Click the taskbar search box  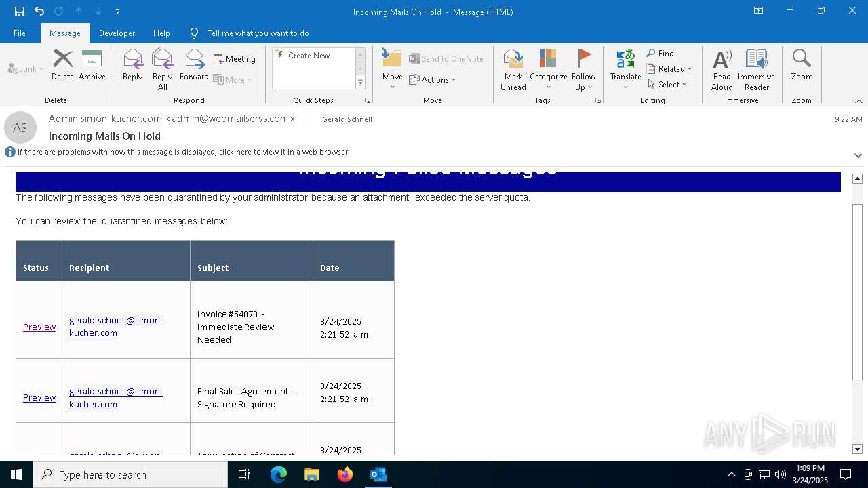pos(130,474)
